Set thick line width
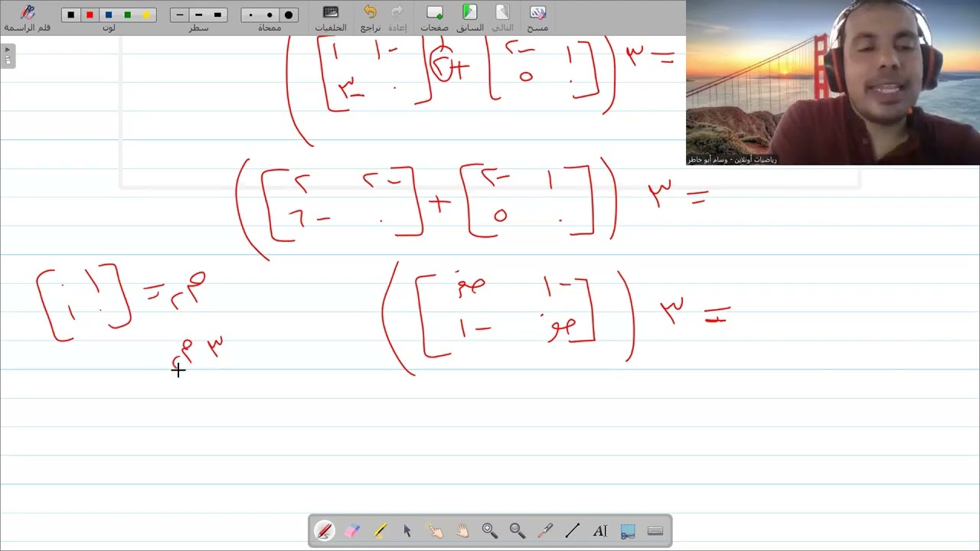The height and width of the screenshot is (551, 980). [x=217, y=15]
